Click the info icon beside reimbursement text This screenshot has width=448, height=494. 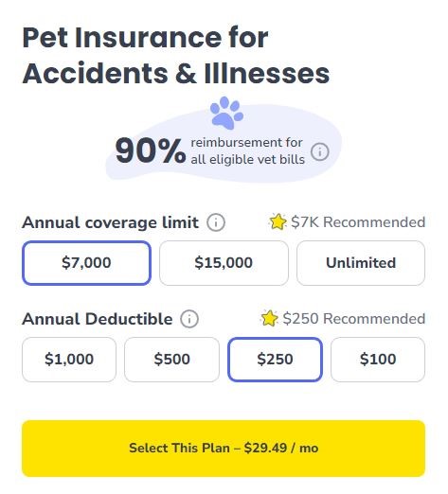320,151
